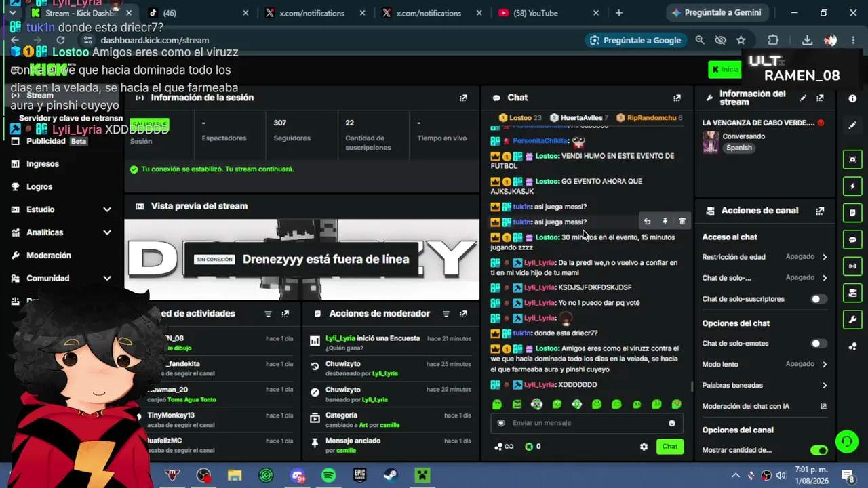Show hidden system tray icons

735,475
